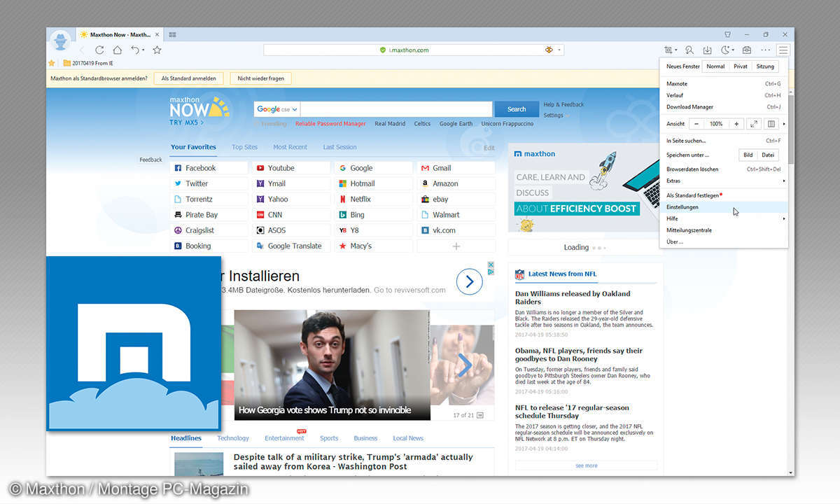Reload the page with refresh icon
The height and width of the screenshot is (504, 840).
pos(99,50)
